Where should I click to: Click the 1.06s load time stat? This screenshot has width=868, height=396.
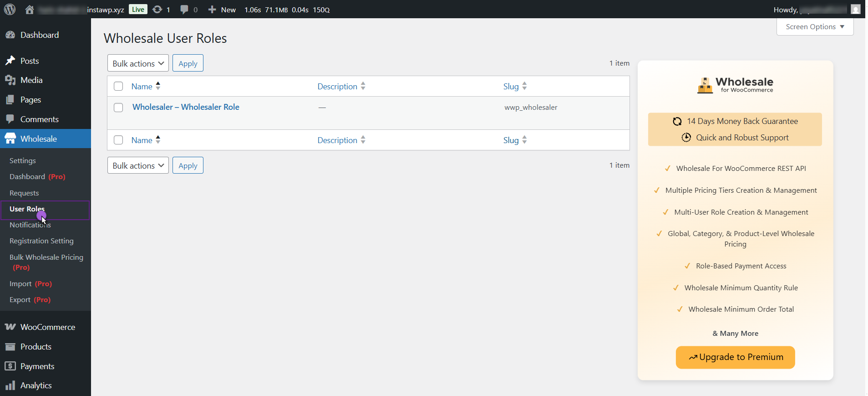point(253,10)
